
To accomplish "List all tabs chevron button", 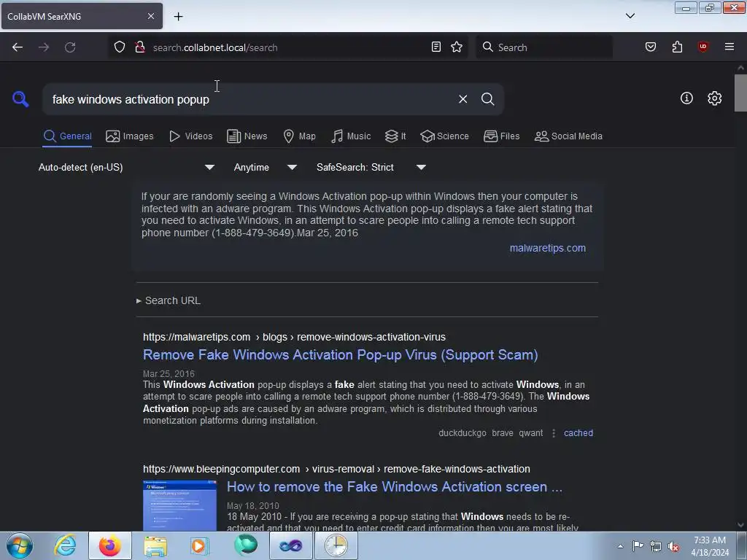I will [x=630, y=16].
